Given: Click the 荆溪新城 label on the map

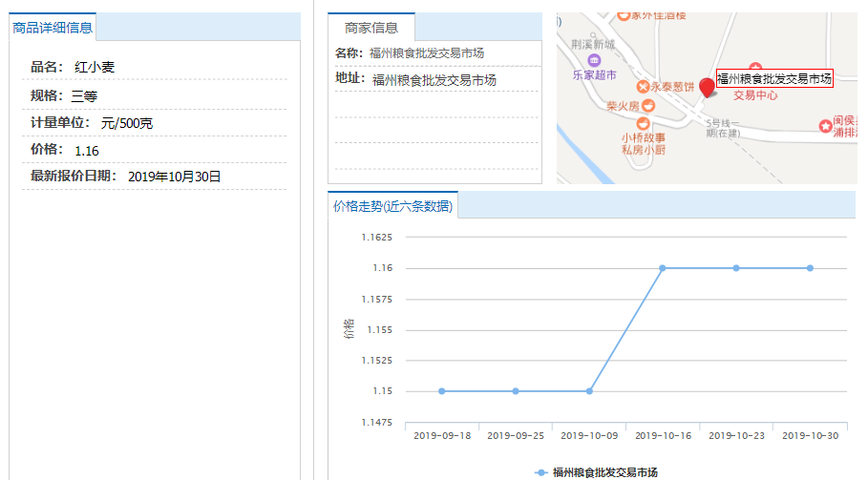Looking at the screenshot, I should (x=593, y=44).
